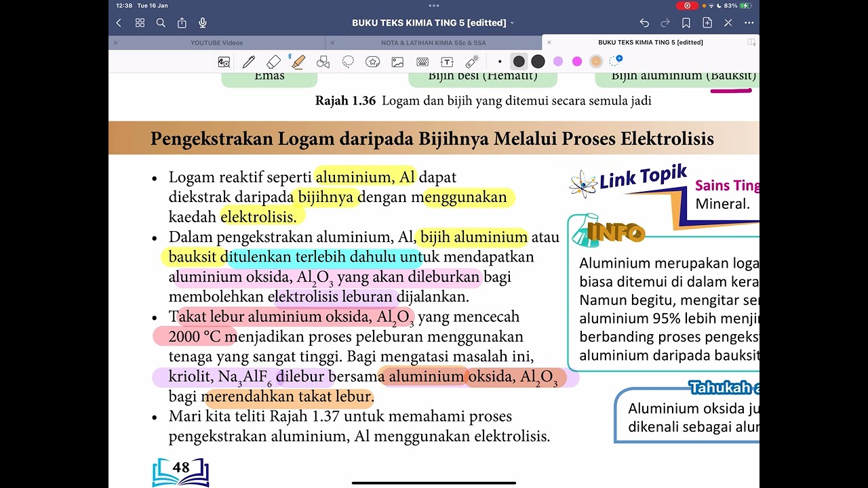Select the Image insert tool
The width and height of the screenshot is (868, 488).
coord(397,62)
